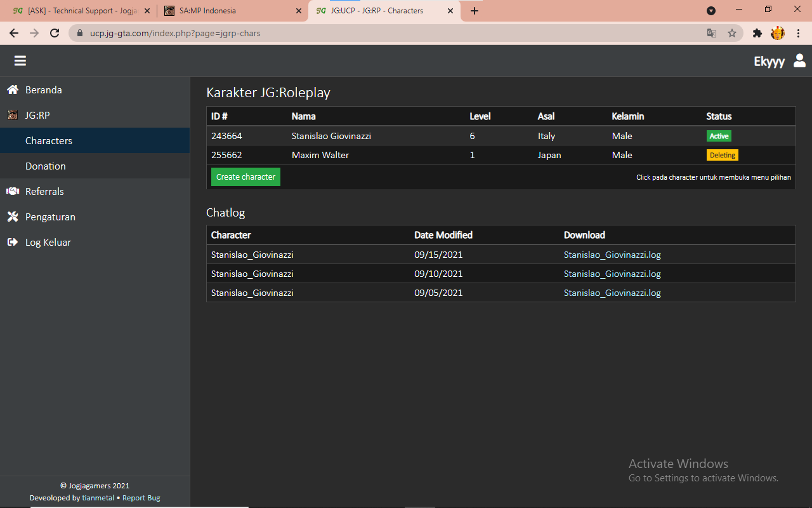
Task: Bookmark this page with star icon
Action: pyautogui.click(x=732, y=33)
